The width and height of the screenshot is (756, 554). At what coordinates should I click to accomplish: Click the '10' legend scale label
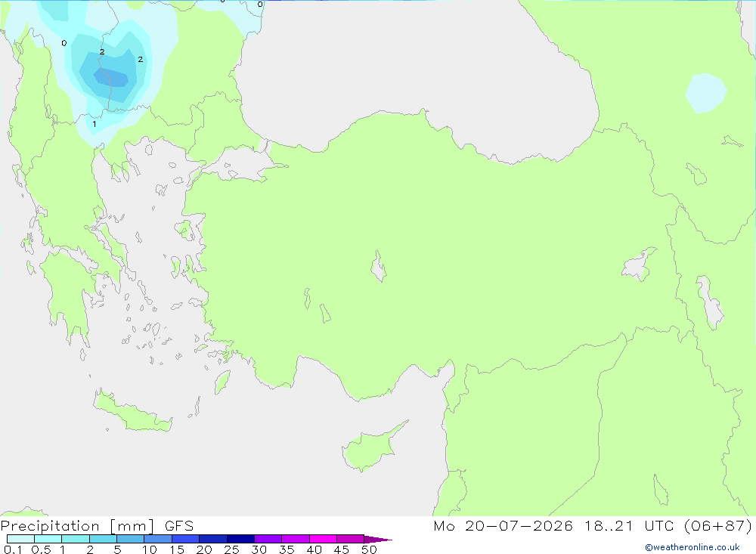149,549
